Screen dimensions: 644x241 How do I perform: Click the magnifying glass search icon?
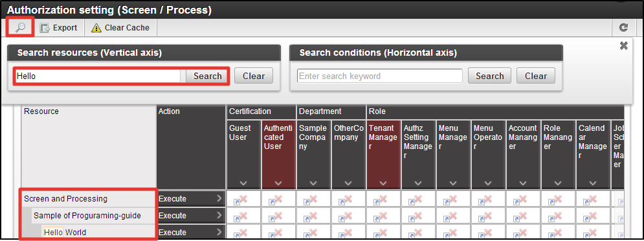[20, 28]
